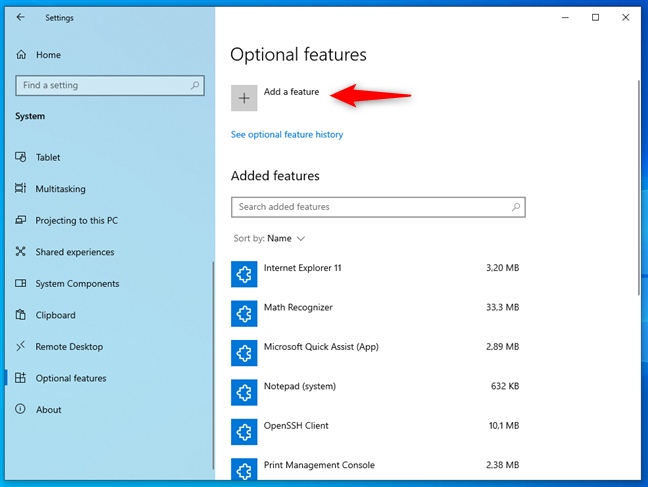Click the Shared experiences icon
Viewport: 648px width, 487px height.
(21, 251)
